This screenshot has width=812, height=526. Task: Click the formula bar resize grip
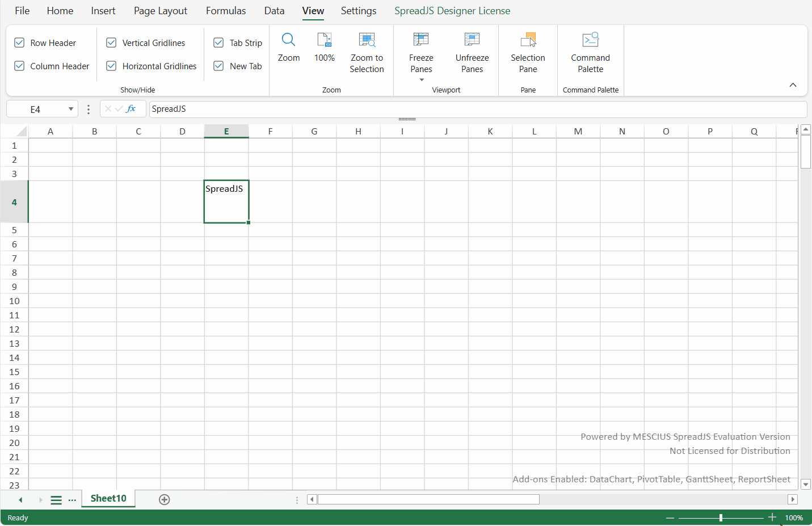pyautogui.click(x=407, y=119)
